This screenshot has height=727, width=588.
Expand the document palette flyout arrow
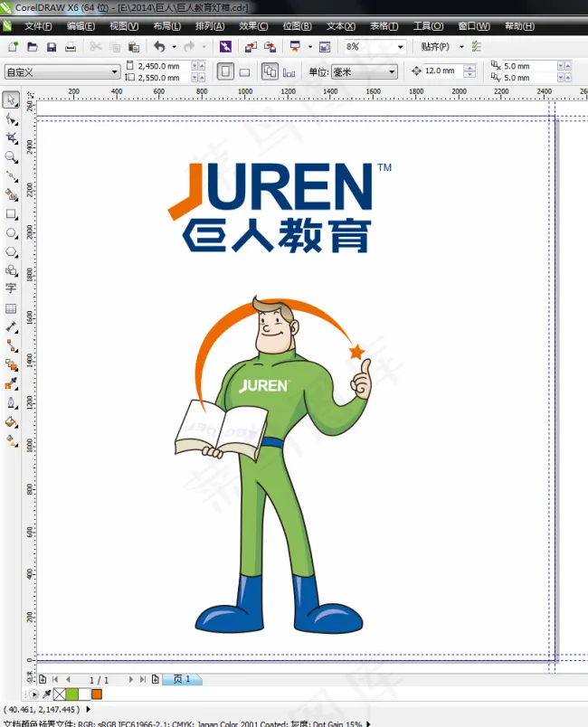pos(33,694)
